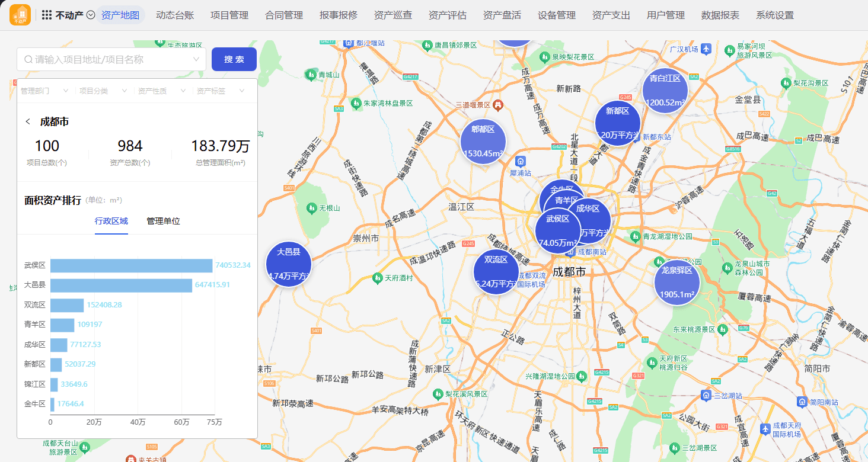Click the back arrow beside 成都市

click(x=28, y=121)
